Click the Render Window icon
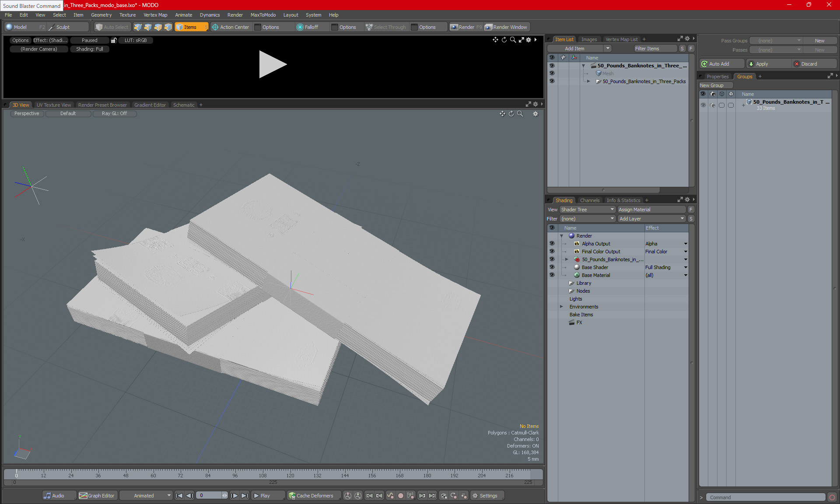 (x=489, y=27)
